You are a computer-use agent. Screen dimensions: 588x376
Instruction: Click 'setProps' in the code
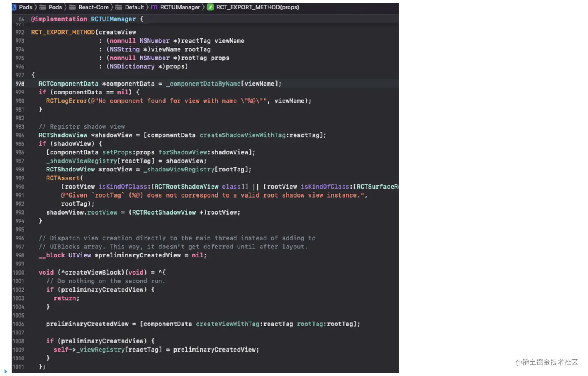117,152
